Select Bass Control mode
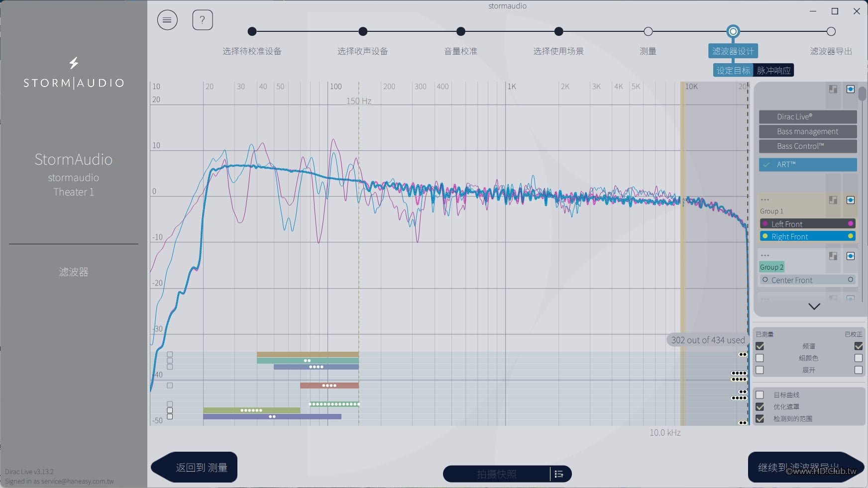 click(x=808, y=146)
